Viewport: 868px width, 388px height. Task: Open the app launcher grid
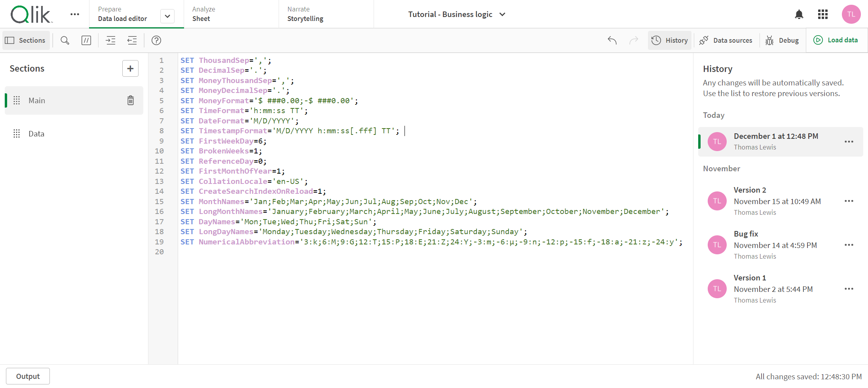823,15
